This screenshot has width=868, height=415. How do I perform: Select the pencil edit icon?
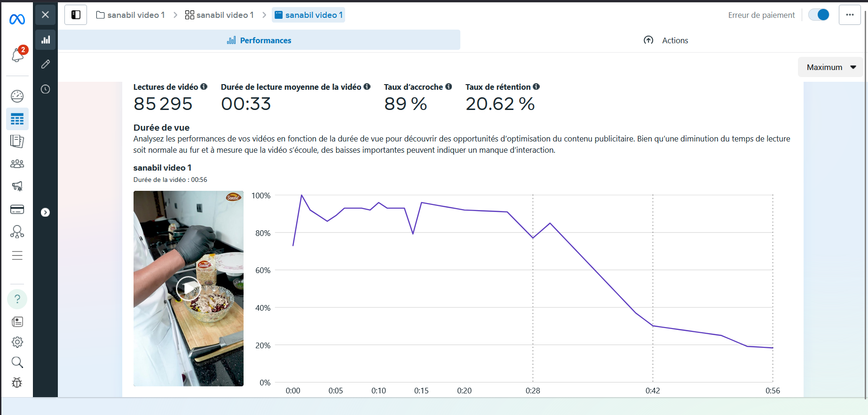[x=46, y=64]
